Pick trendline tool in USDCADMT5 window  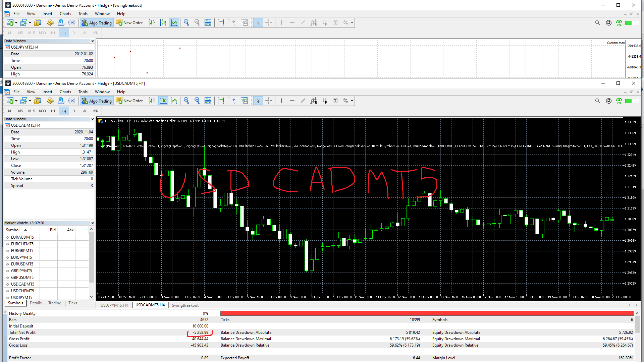pos(303,101)
